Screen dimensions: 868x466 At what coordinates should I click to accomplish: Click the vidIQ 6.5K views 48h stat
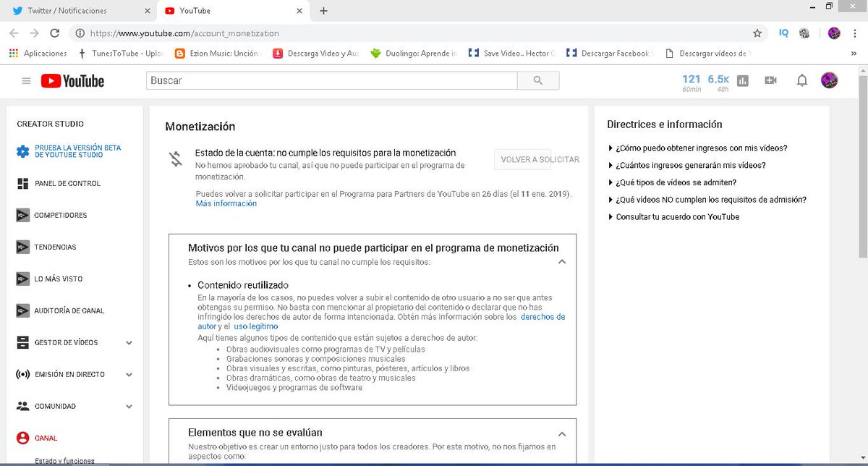click(718, 82)
